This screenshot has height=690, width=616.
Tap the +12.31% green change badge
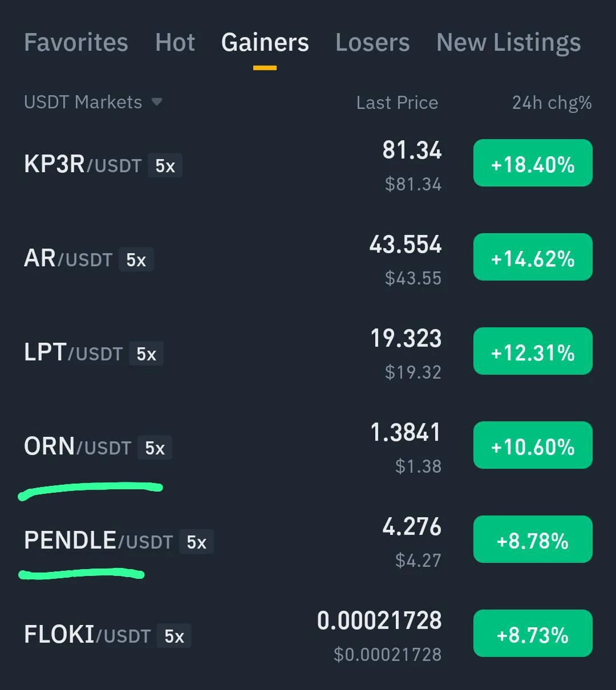pos(533,351)
